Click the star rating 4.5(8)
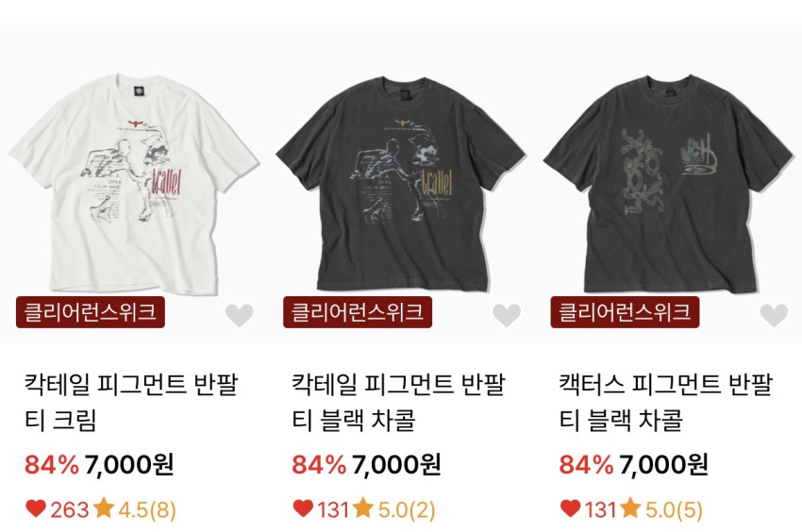Viewport: 802px width, 532px height. point(135,509)
